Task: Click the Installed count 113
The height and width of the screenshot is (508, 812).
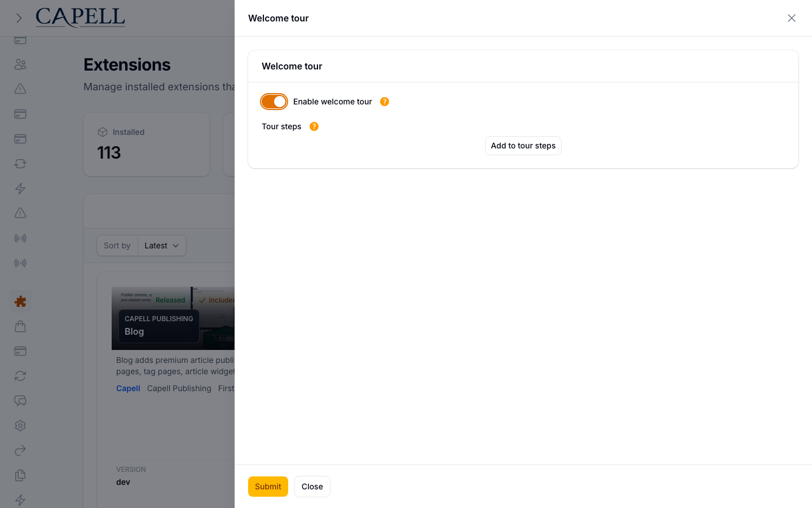Action: pyautogui.click(x=109, y=153)
